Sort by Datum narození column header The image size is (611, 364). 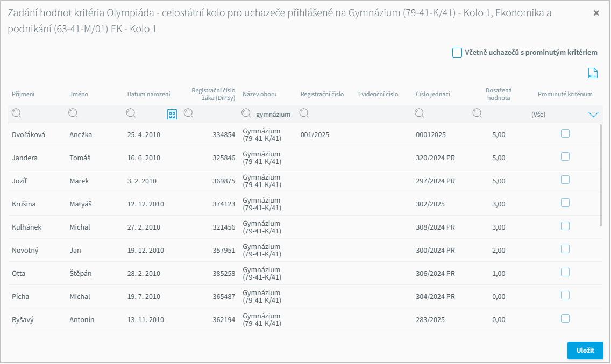click(x=149, y=94)
